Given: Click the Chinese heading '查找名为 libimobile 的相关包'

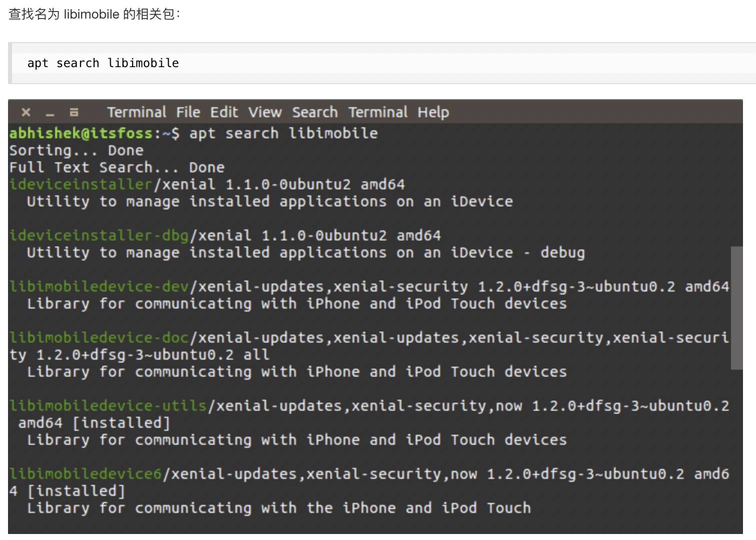Looking at the screenshot, I should coord(94,14).
